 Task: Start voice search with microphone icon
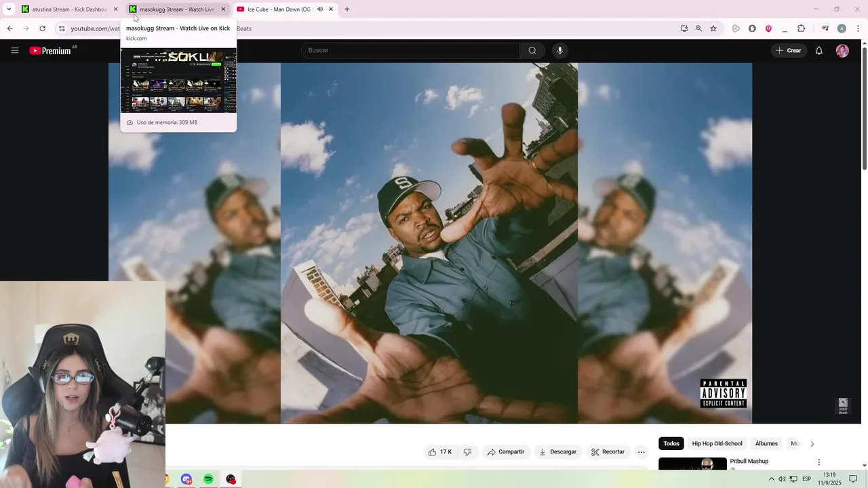[559, 50]
